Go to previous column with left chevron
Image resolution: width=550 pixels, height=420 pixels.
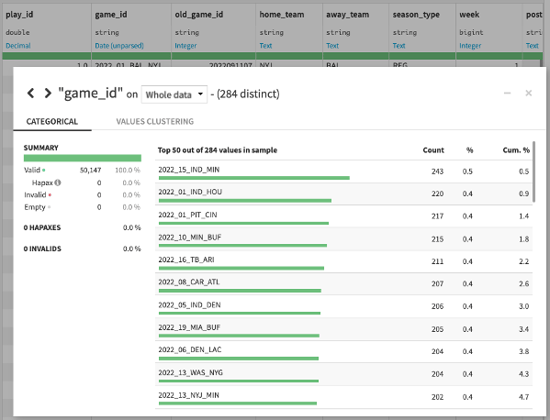[x=31, y=93]
